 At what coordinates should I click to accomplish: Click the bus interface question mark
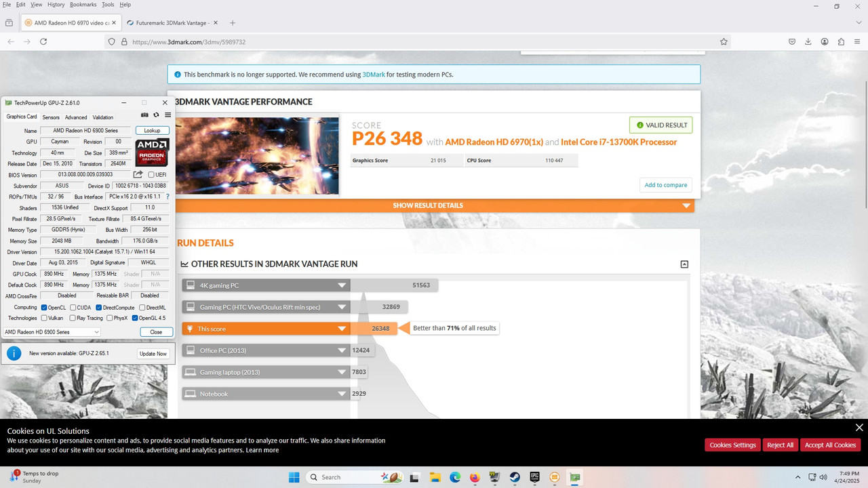[167, 197]
